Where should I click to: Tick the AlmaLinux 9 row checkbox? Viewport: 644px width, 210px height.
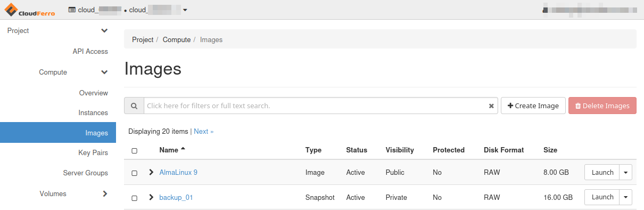134,173
